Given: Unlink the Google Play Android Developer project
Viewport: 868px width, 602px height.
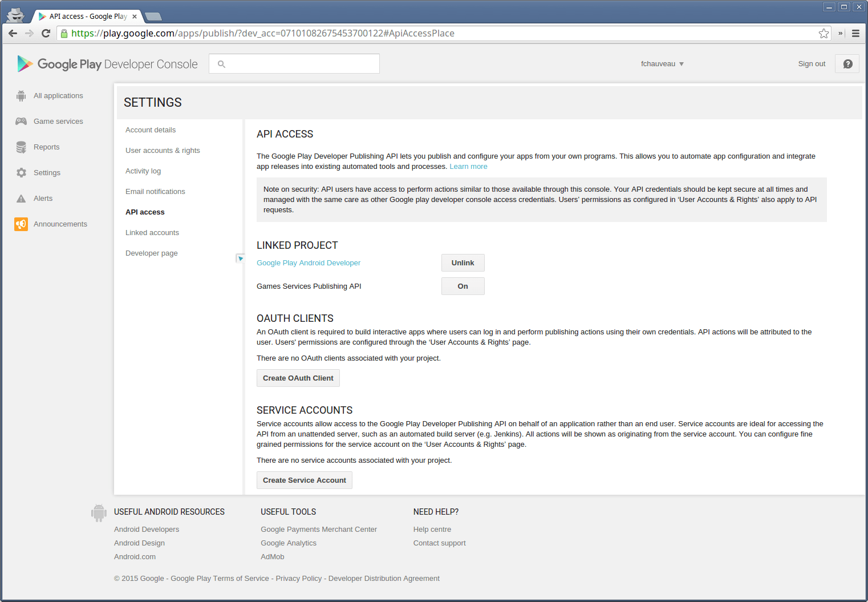Looking at the screenshot, I should pyautogui.click(x=463, y=263).
